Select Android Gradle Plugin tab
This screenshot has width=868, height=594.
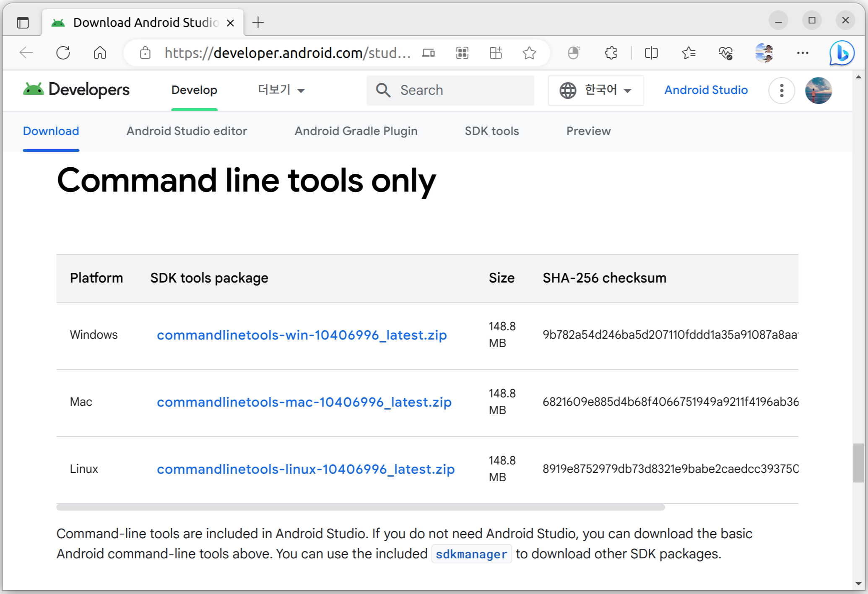tap(356, 131)
